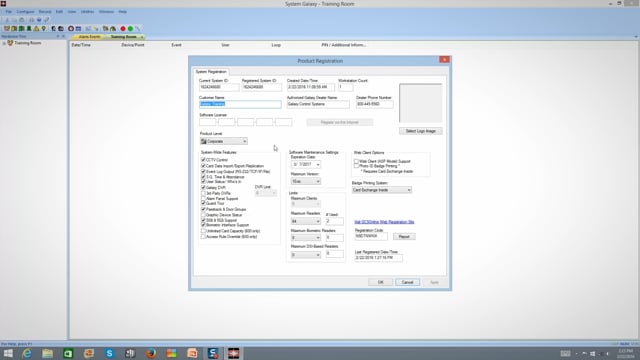Enable Alarm Panel Support checkbox
The width and height of the screenshot is (640, 360).
[203, 198]
